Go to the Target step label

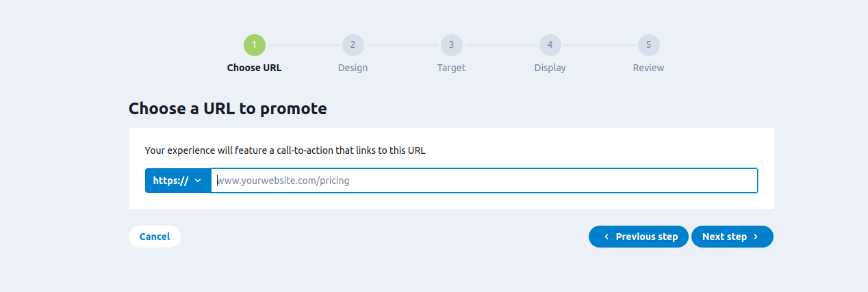coord(451,68)
